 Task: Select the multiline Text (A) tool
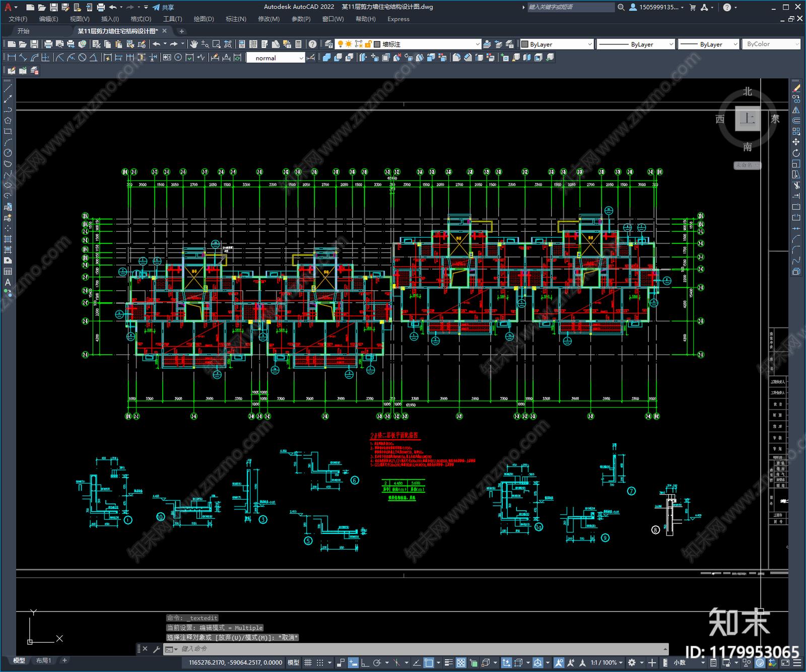pyautogui.click(x=8, y=283)
